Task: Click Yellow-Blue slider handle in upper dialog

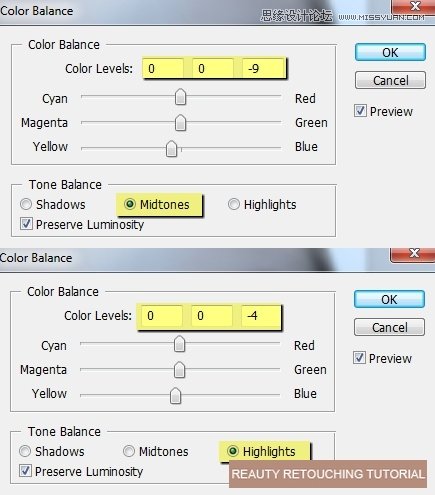Action: 171,148
